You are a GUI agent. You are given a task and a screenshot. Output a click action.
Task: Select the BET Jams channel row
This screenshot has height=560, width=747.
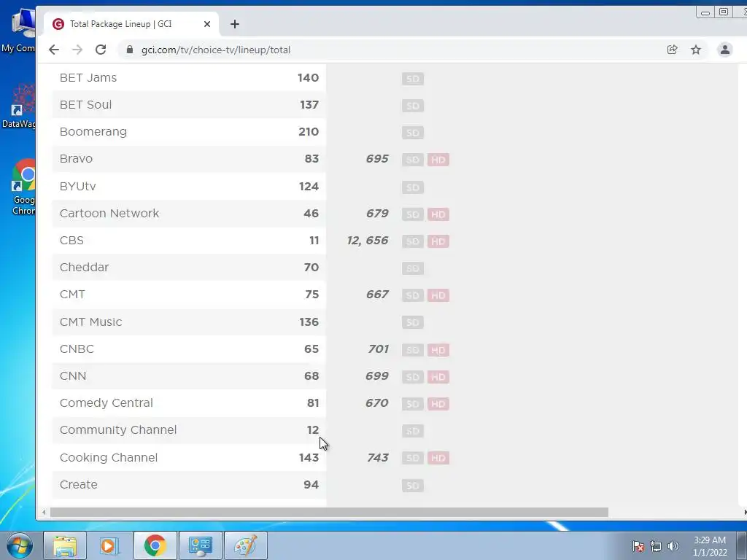pos(189,77)
